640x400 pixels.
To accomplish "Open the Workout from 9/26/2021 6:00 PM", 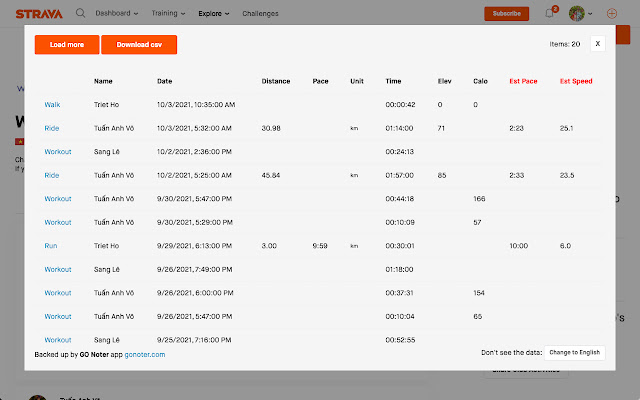I will point(58,293).
